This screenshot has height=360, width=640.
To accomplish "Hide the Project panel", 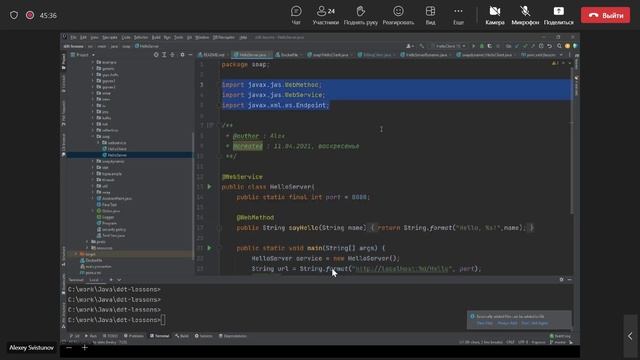I will point(190,55).
